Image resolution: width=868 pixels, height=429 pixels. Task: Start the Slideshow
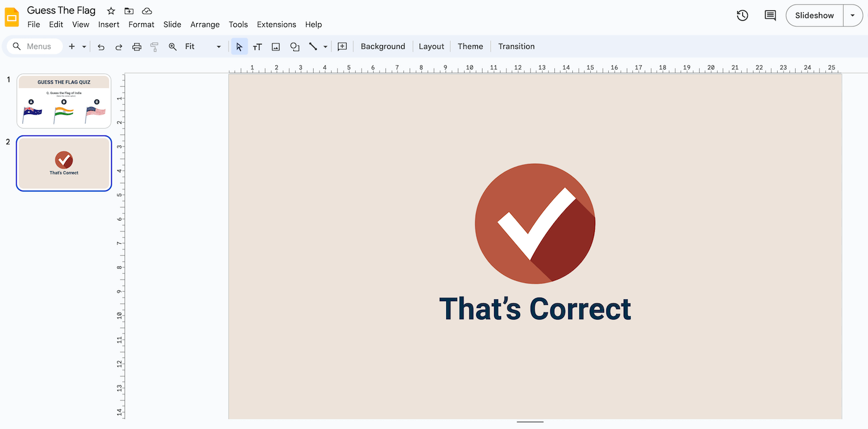click(x=814, y=16)
